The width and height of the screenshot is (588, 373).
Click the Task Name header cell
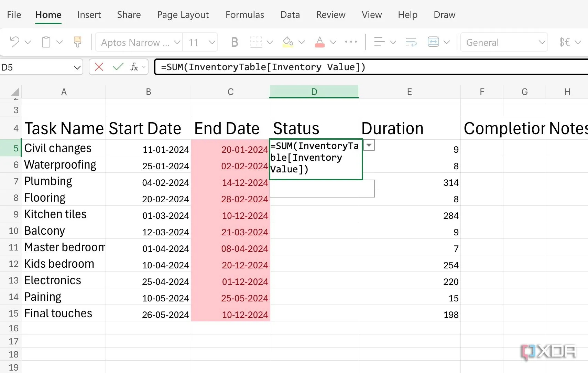click(64, 128)
